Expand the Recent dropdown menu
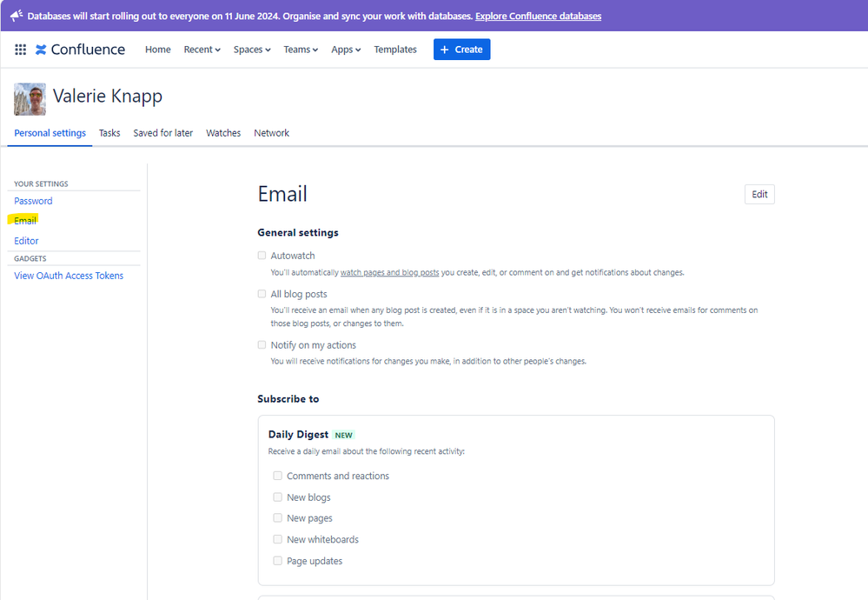Screen dimensions: 868x600 pyautogui.click(x=202, y=50)
